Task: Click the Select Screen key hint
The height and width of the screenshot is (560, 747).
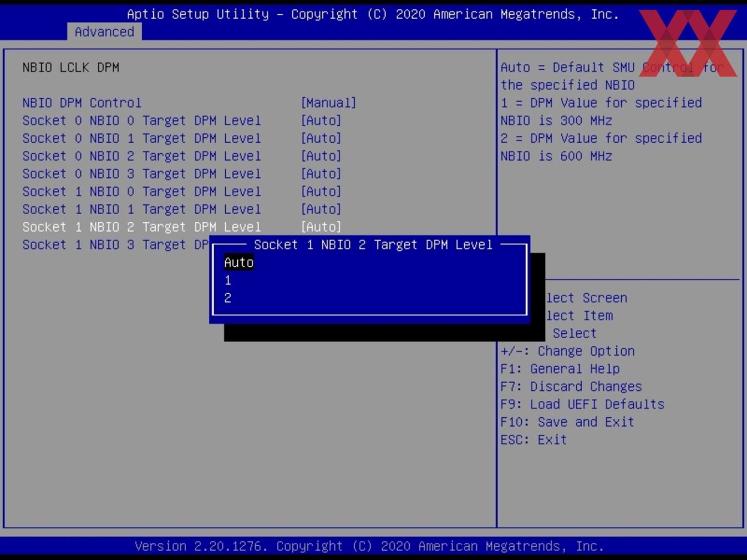Action: tap(586, 298)
